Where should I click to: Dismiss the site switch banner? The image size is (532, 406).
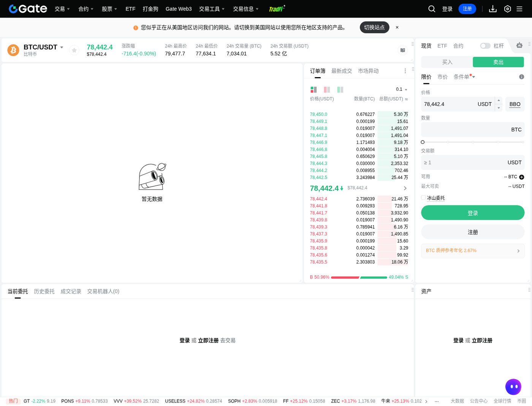[397, 27]
